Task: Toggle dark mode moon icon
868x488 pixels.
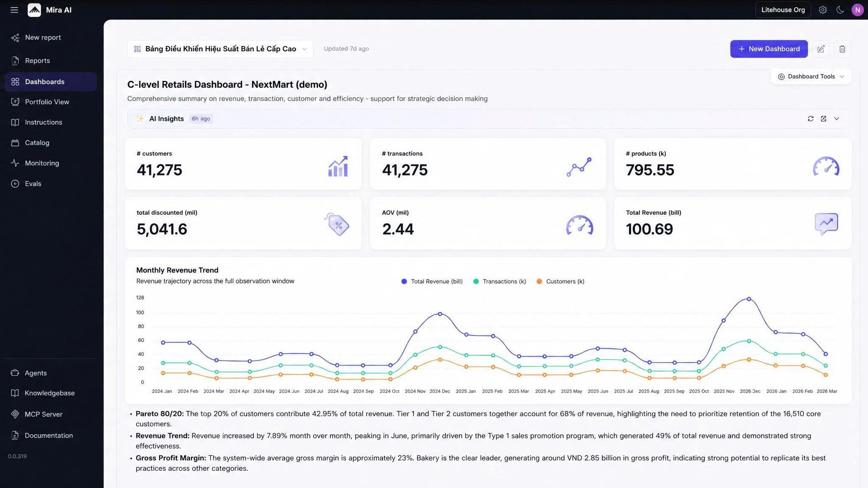Action: coord(840,10)
